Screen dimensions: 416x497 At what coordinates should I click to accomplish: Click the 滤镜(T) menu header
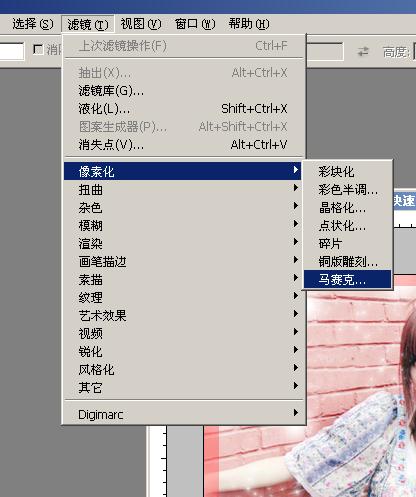pyautogui.click(x=88, y=24)
